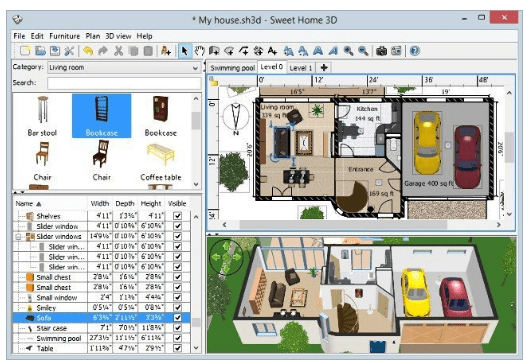Click the Zoom out magnifier icon
Screen dimensions: 526x364
363,51
